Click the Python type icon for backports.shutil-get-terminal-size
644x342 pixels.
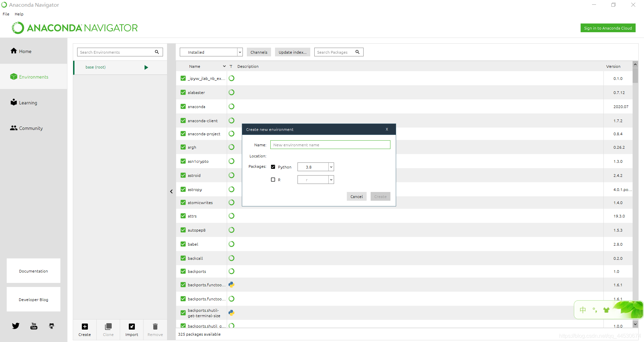coord(231,313)
